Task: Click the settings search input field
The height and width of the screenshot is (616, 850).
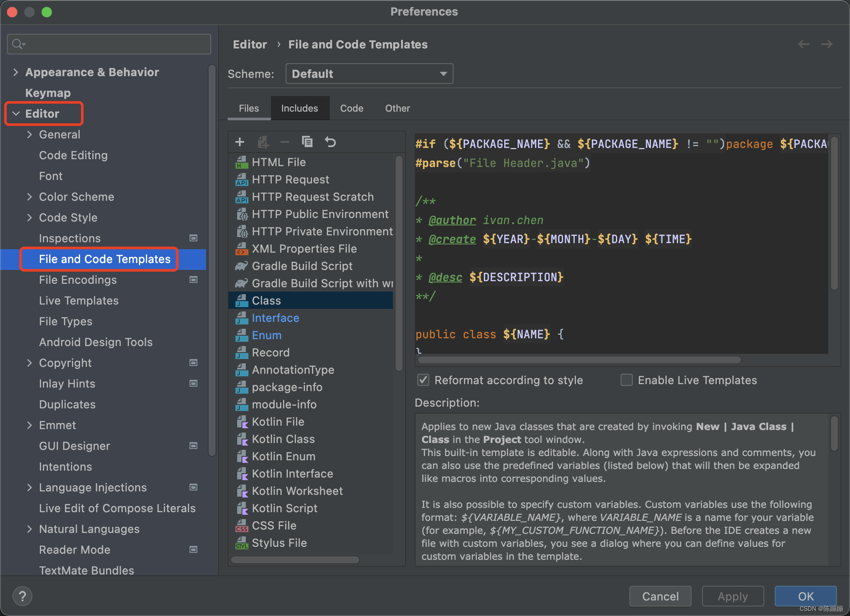Action: point(109,44)
